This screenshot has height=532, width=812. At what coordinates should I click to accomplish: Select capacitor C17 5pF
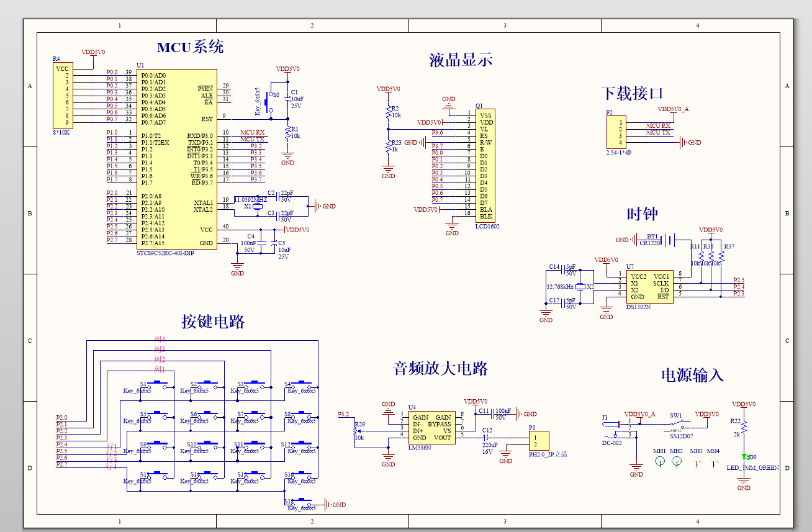pyautogui.click(x=563, y=304)
